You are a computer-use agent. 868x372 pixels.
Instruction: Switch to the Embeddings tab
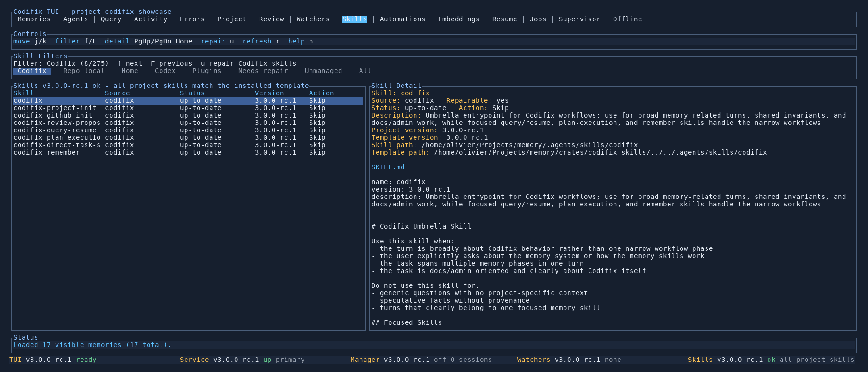pyautogui.click(x=459, y=19)
